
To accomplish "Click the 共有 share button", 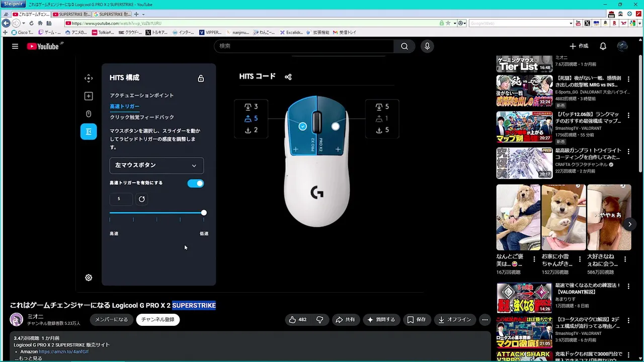I will (345, 319).
